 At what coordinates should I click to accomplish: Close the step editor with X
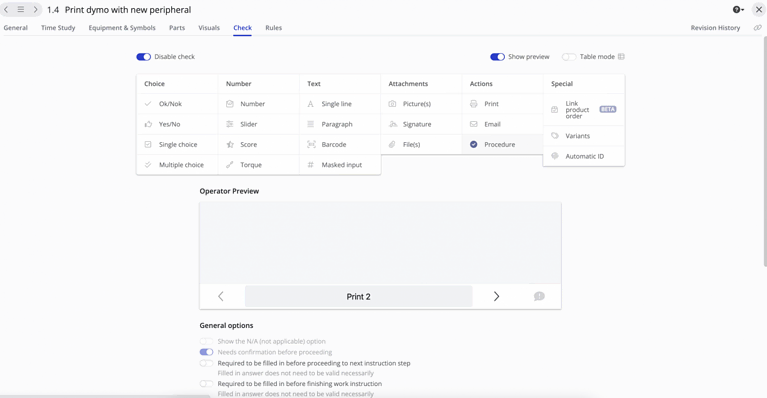point(759,9)
